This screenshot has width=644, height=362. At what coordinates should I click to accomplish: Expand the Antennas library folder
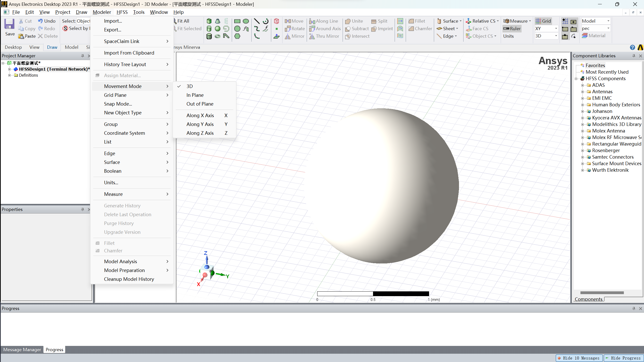[582, 92]
